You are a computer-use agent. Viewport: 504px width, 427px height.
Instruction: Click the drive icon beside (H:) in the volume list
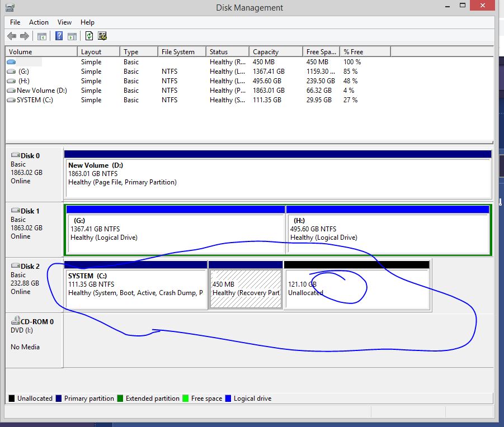click(x=11, y=81)
